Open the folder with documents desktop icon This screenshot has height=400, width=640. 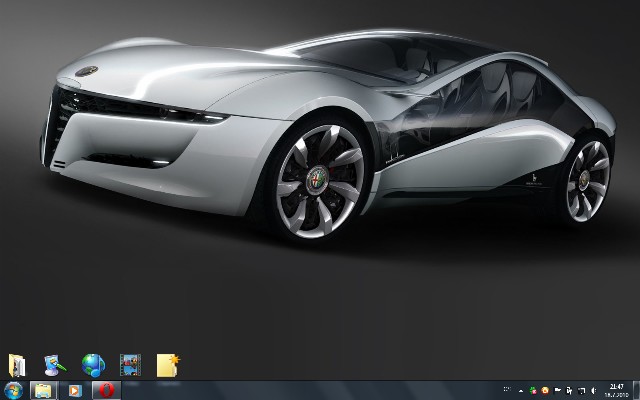coord(17,364)
